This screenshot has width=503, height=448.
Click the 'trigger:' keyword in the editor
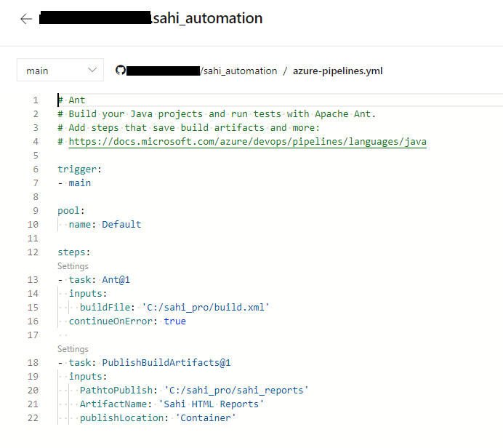click(79, 169)
